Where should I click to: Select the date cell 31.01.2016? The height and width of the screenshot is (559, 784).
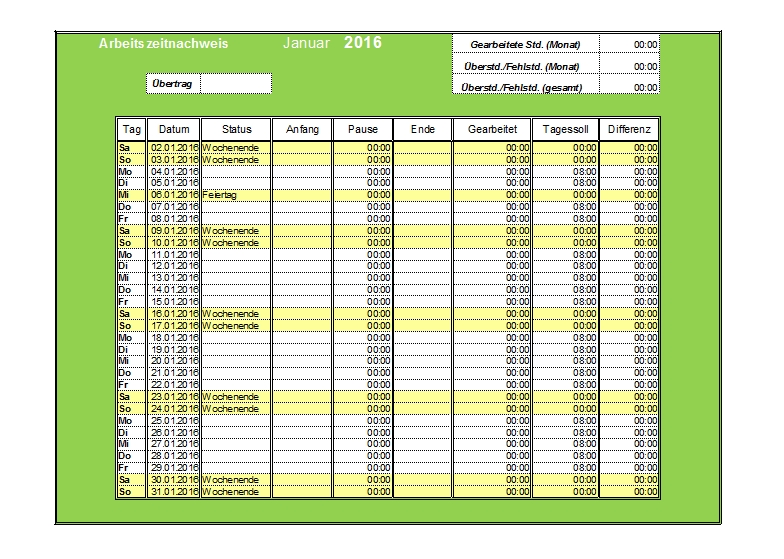coord(174,492)
